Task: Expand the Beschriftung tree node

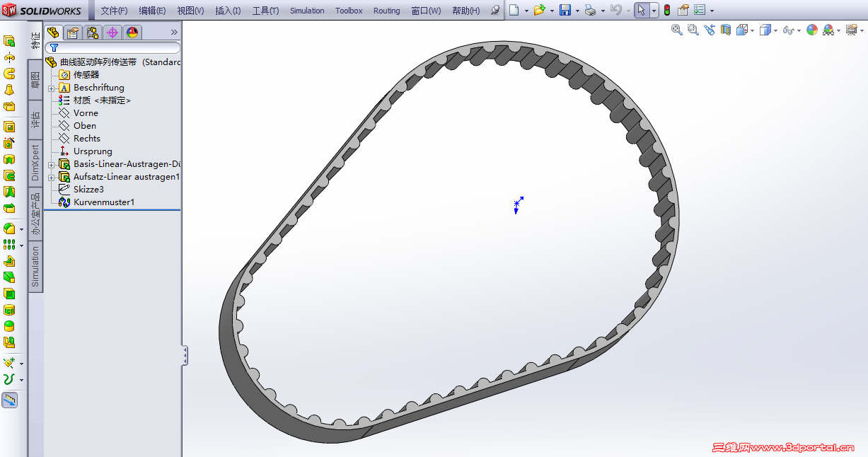Action: pyautogui.click(x=51, y=88)
